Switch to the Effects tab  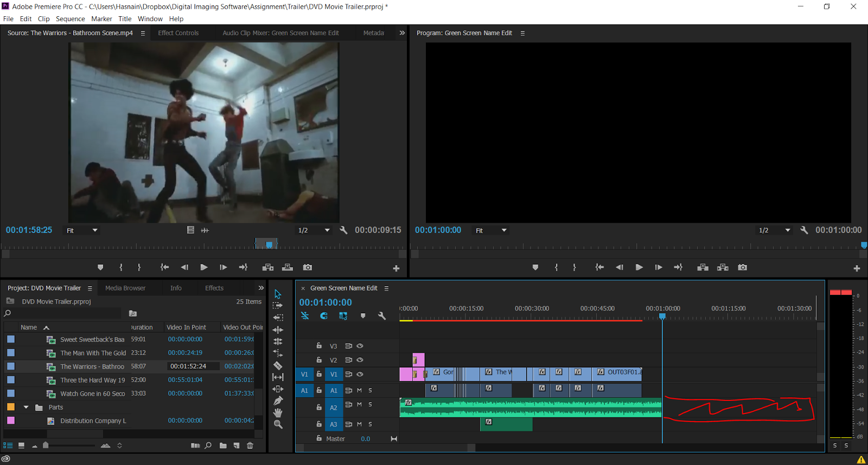(214, 288)
